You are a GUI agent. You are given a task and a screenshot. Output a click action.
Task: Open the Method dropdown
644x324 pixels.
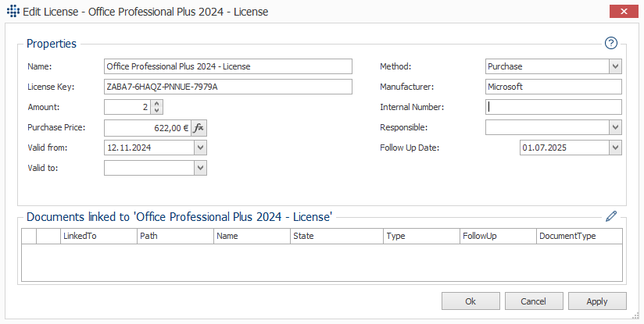pyautogui.click(x=615, y=66)
